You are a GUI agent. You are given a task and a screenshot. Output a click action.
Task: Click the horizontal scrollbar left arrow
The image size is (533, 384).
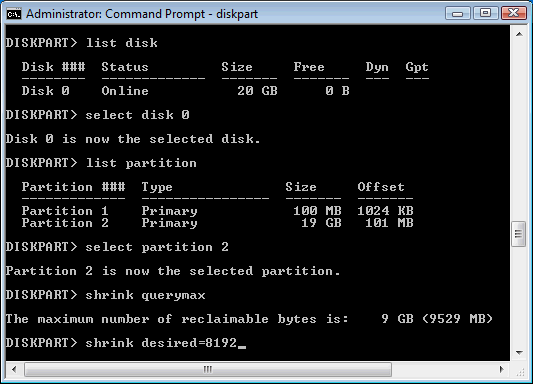[x=14, y=369]
